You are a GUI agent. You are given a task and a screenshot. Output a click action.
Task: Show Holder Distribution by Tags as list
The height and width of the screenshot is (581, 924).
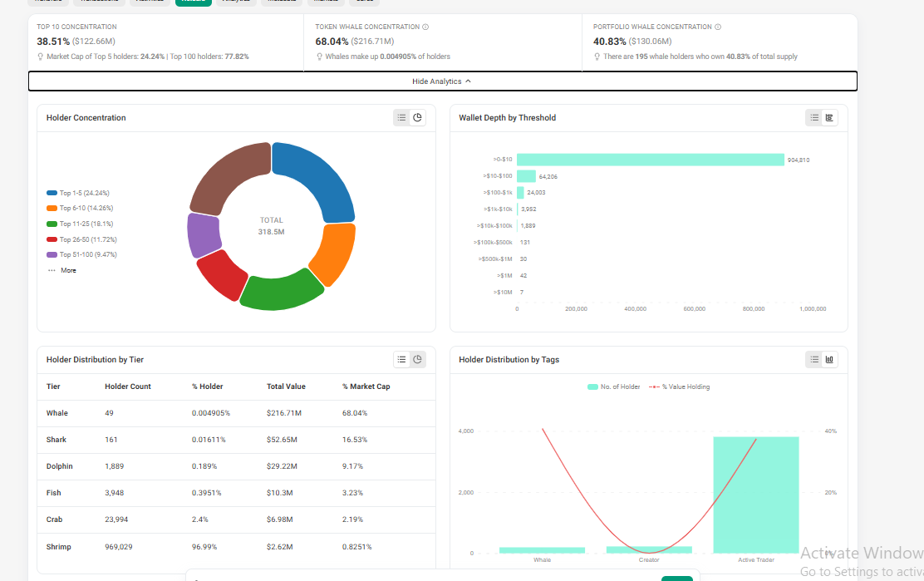coord(813,359)
